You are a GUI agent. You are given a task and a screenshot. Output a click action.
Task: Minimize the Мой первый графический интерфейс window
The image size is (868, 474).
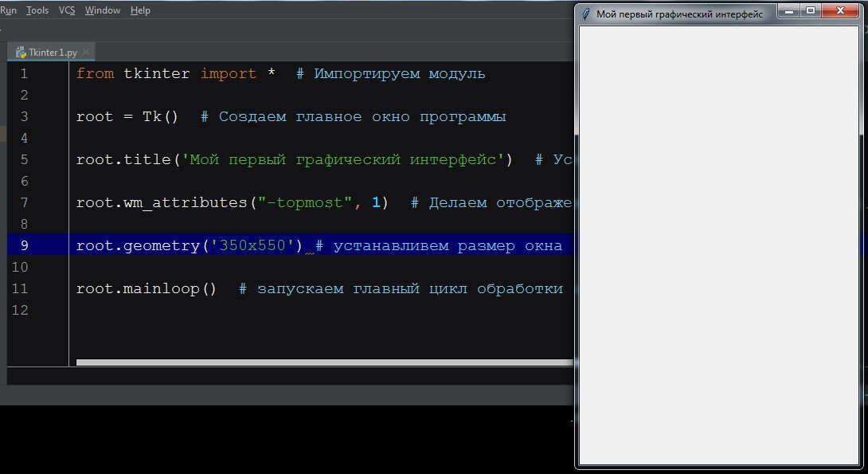pyautogui.click(x=789, y=10)
